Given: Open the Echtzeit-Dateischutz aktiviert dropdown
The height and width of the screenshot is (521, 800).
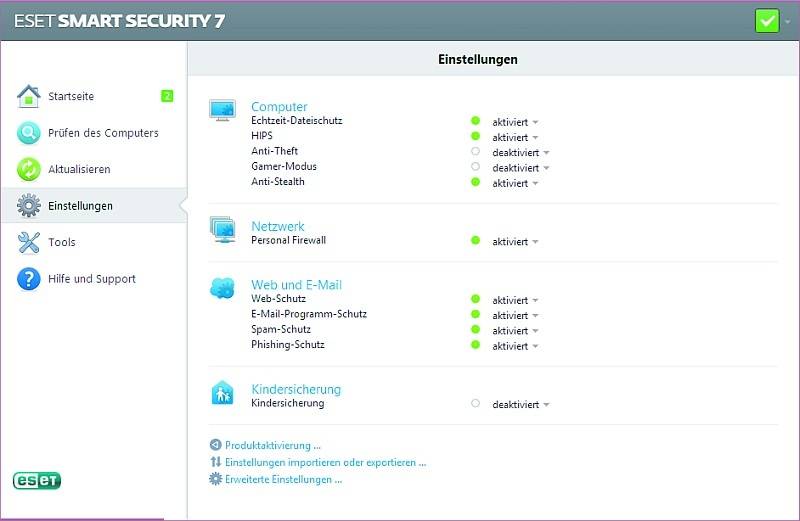Looking at the screenshot, I should click(x=515, y=122).
